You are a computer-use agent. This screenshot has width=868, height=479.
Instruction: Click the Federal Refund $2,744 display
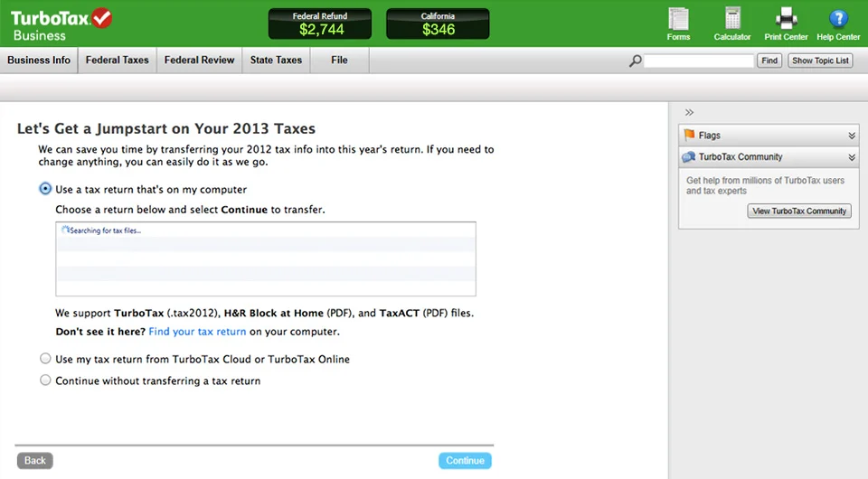(320, 23)
